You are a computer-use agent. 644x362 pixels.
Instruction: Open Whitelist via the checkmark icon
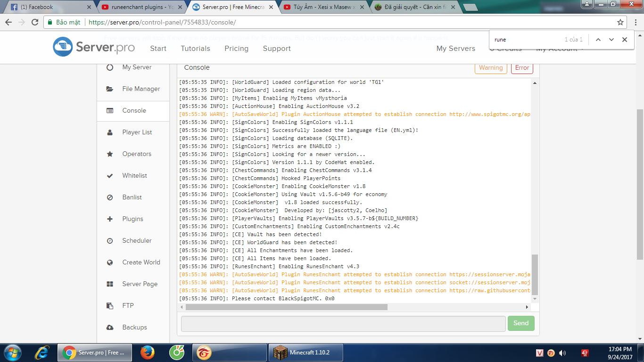pos(110,176)
